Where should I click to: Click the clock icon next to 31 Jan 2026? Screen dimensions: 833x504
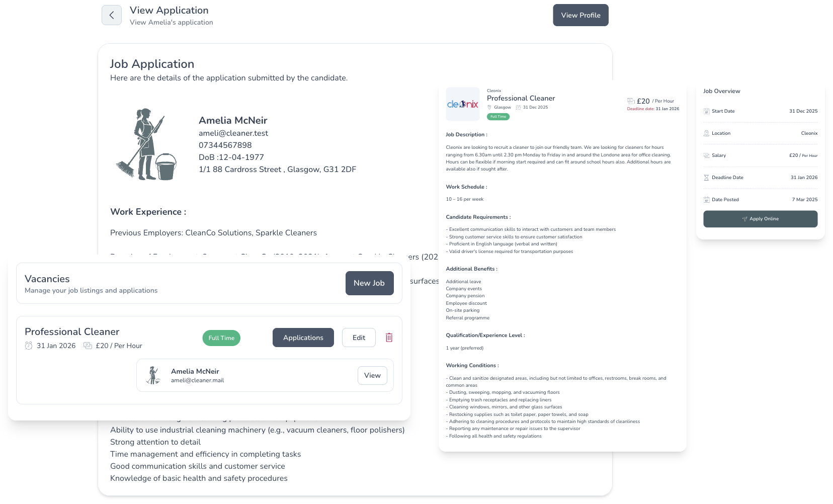coord(29,346)
